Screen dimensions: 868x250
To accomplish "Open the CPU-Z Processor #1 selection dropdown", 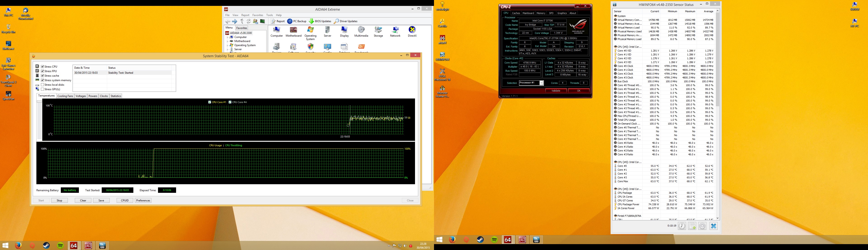I will 542,83.
